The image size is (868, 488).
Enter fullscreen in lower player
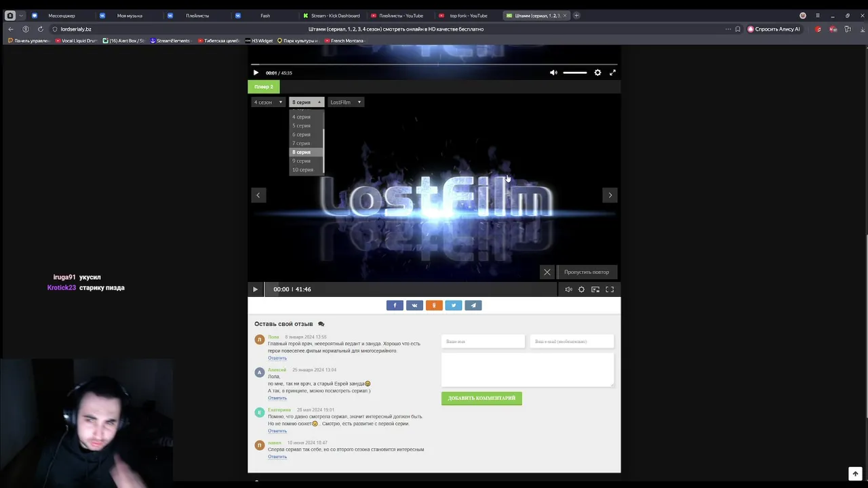610,289
